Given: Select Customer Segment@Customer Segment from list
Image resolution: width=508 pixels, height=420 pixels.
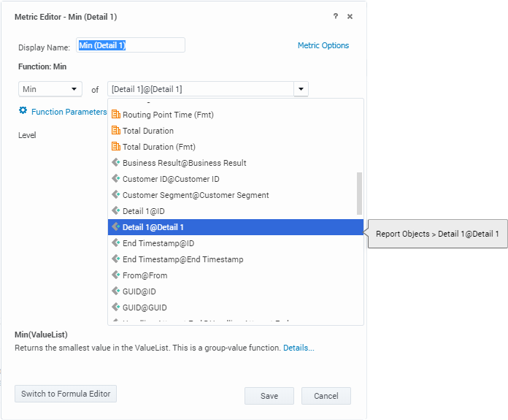Looking at the screenshot, I should click(196, 195).
